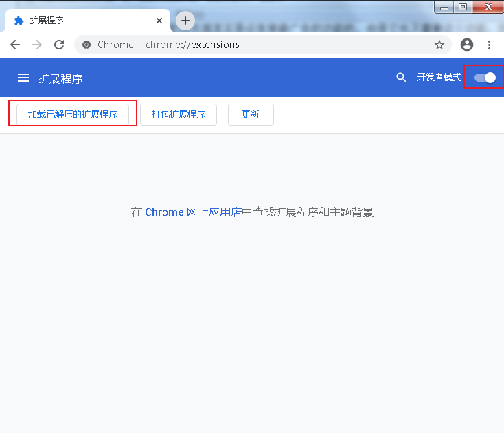This screenshot has width=504, height=433.
Task: Click the 更新 button
Action: click(x=251, y=114)
